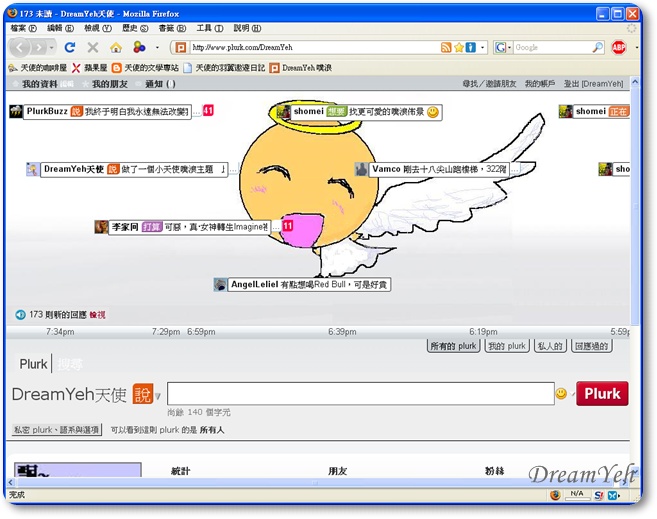Image resolution: width=657 pixels, height=519 pixels.
Task: Click the red Plurk submit button
Action: click(602, 393)
